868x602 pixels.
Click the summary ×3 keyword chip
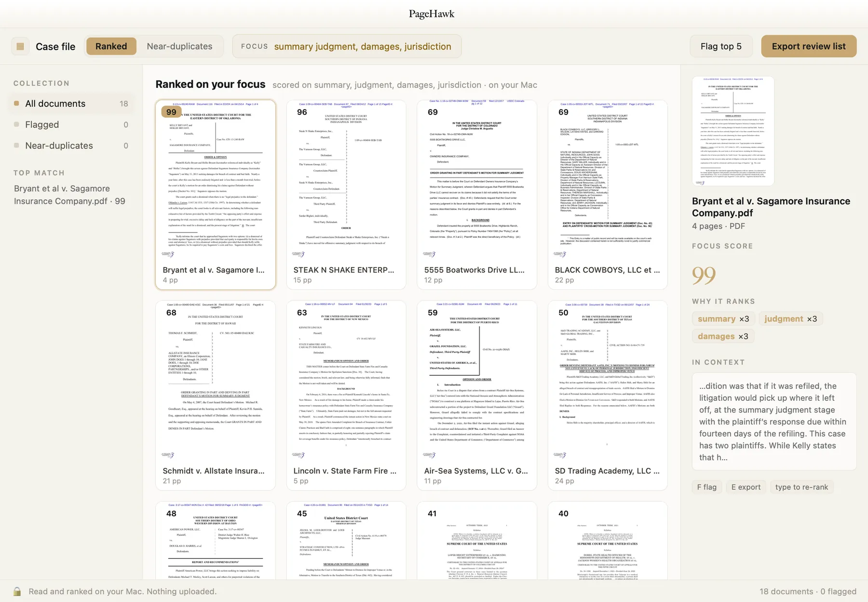[x=723, y=319]
